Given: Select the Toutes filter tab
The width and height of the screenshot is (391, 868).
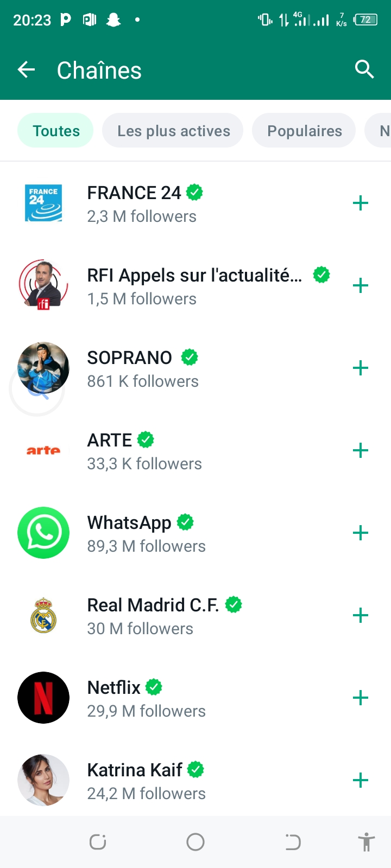Looking at the screenshot, I should point(56,131).
